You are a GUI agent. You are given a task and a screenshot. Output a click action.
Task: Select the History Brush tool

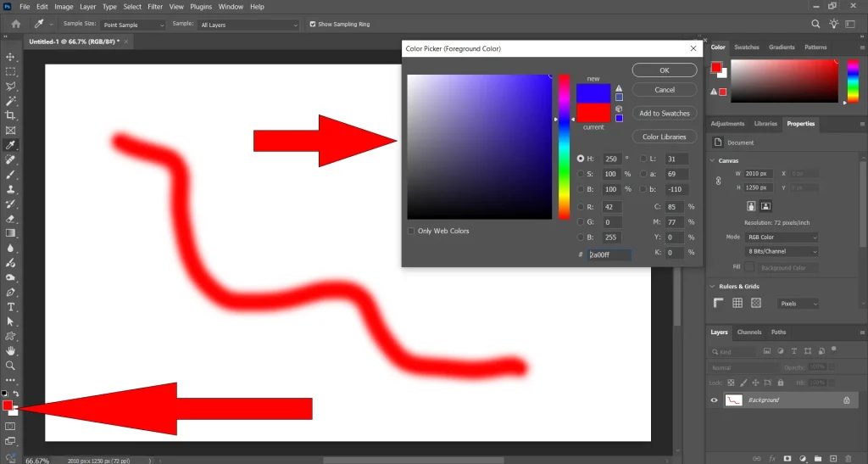tap(10, 204)
